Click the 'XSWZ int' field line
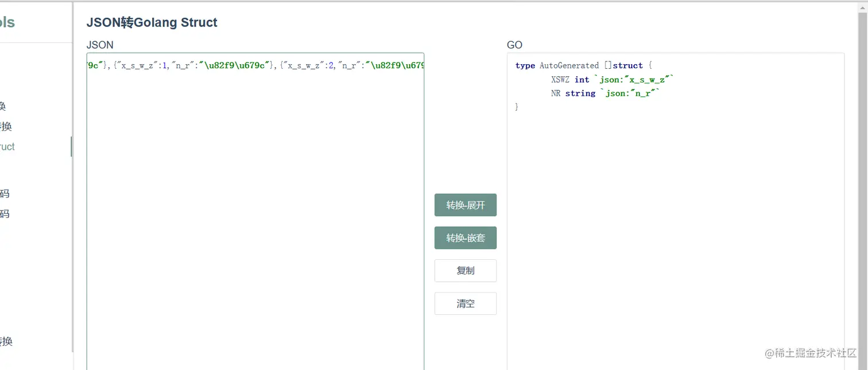The height and width of the screenshot is (370, 868). 613,80
